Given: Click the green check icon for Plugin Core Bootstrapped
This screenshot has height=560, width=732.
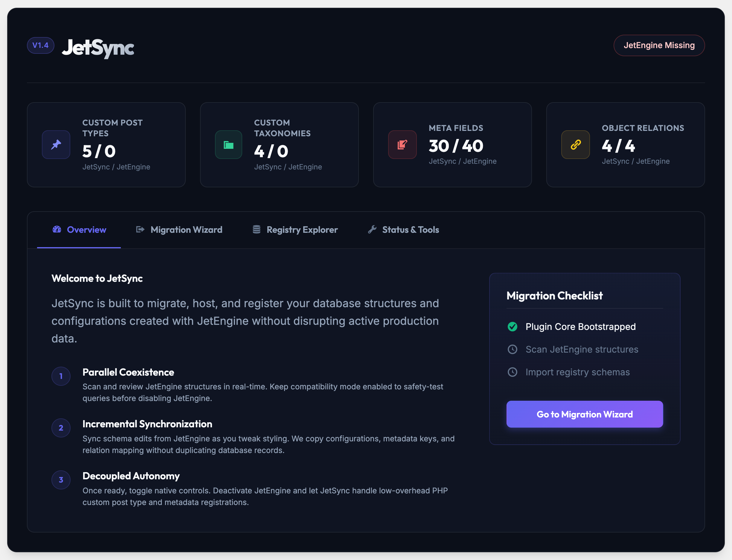Looking at the screenshot, I should [512, 326].
